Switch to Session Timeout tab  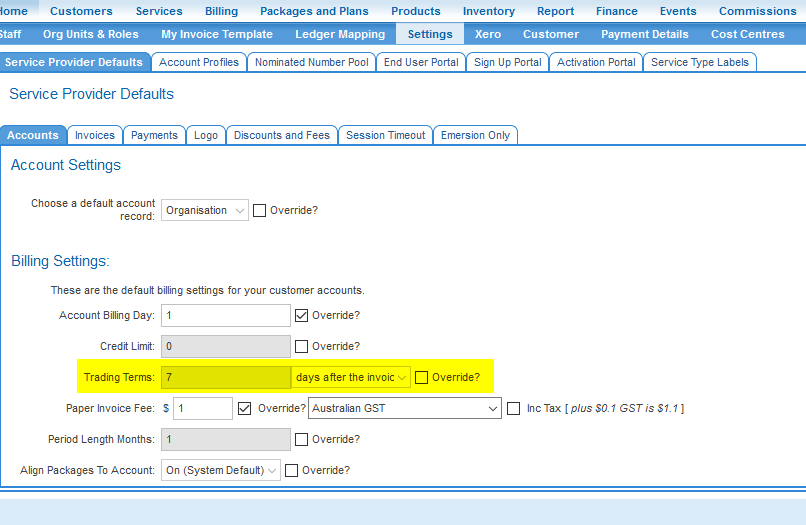coord(385,135)
